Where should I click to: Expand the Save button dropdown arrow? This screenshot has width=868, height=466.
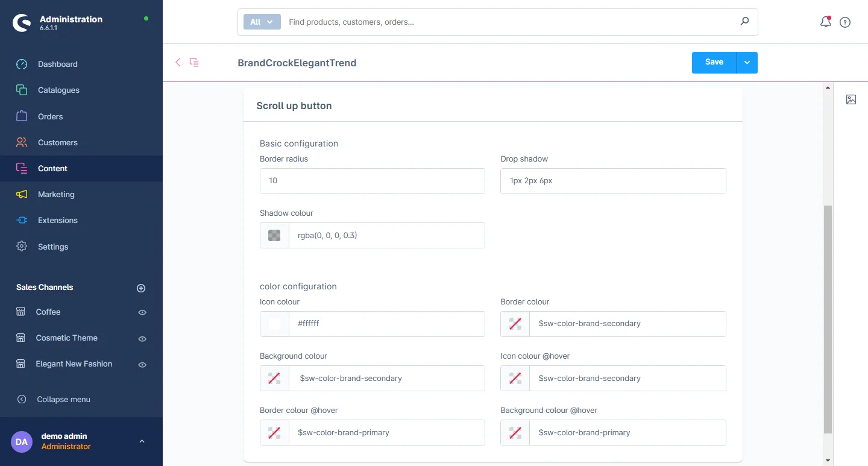pyautogui.click(x=747, y=62)
